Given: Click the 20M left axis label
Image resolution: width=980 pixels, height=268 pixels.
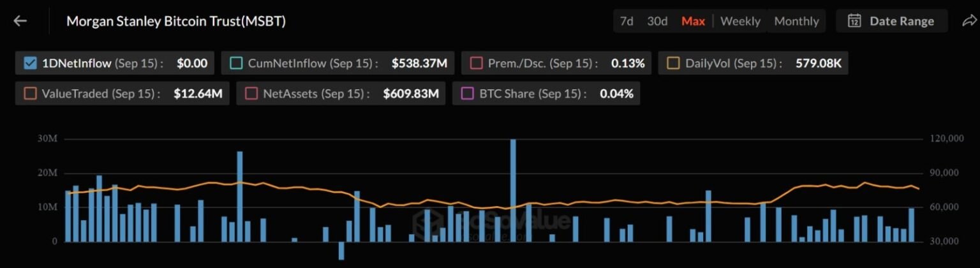Looking at the screenshot, I should [x=48, y=173].
